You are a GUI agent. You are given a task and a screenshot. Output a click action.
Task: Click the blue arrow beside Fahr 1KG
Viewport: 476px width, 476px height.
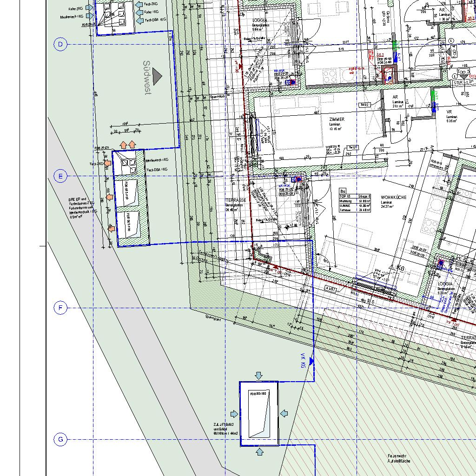point(139,12)
